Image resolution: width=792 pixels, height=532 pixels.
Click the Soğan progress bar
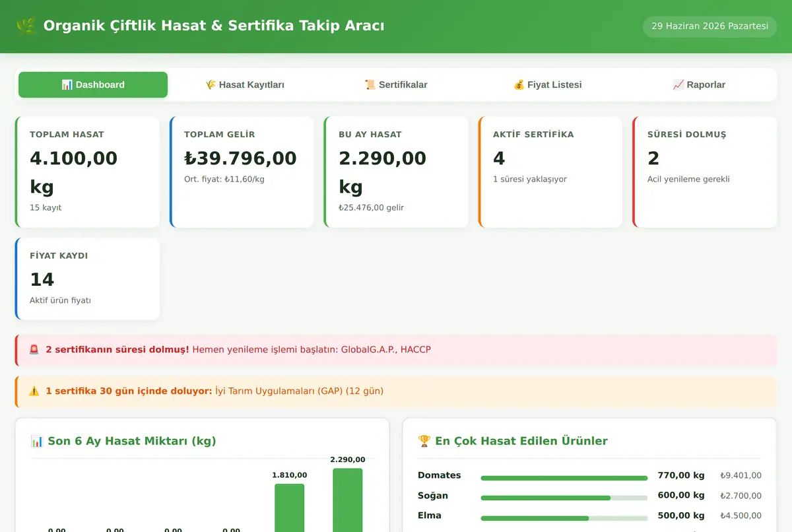(564, 498)
